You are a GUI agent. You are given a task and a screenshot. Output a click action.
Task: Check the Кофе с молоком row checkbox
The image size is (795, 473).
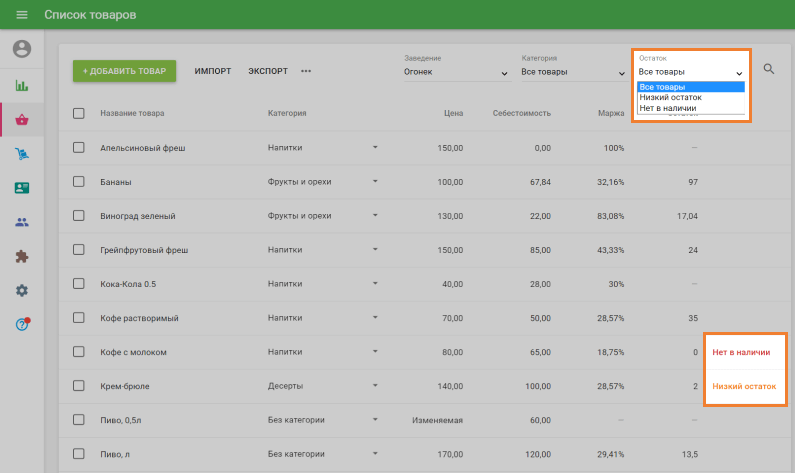(x=79, y=351)
